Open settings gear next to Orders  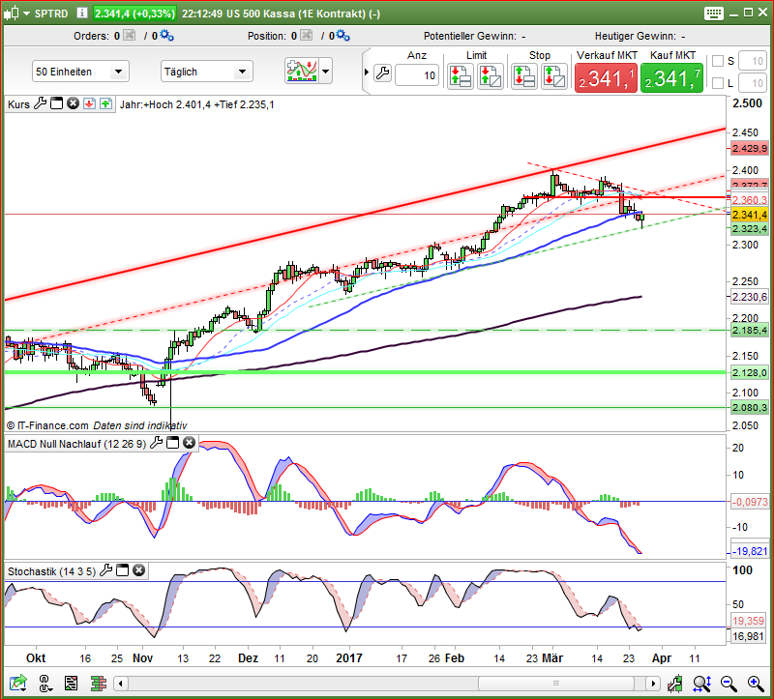coord(166,36)
